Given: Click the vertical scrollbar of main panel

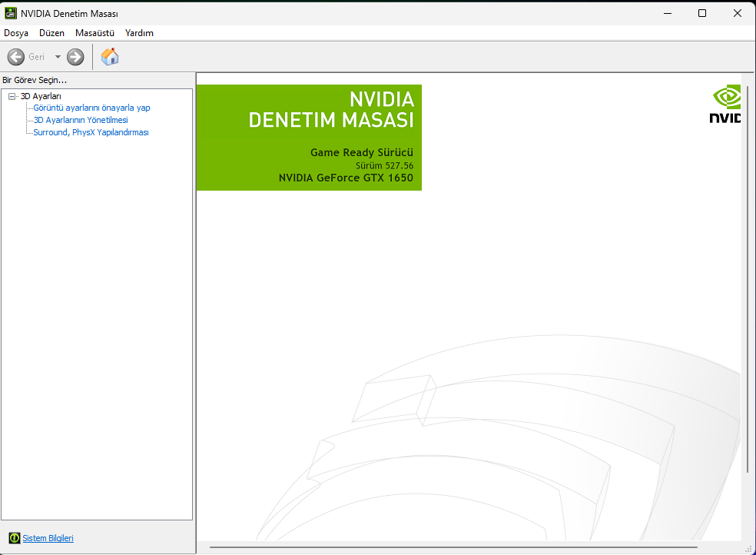Looking at the screenshot, I should (748, 277).
